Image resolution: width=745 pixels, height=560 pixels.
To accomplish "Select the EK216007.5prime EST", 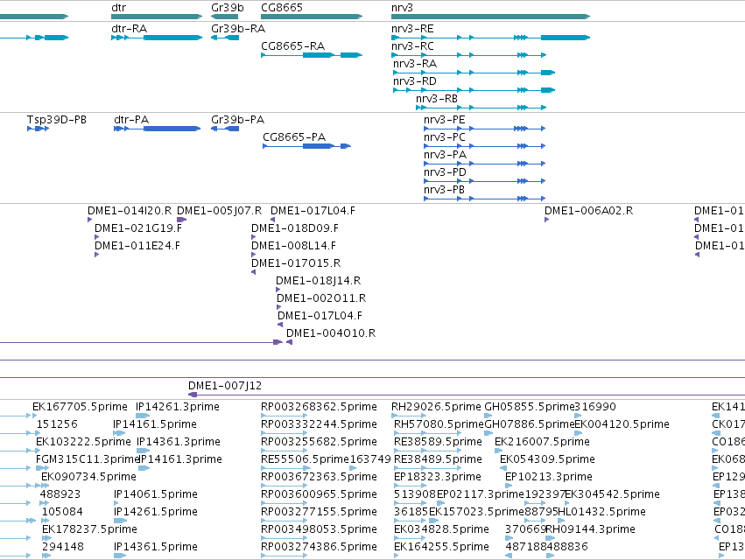I will pos(498,451).
